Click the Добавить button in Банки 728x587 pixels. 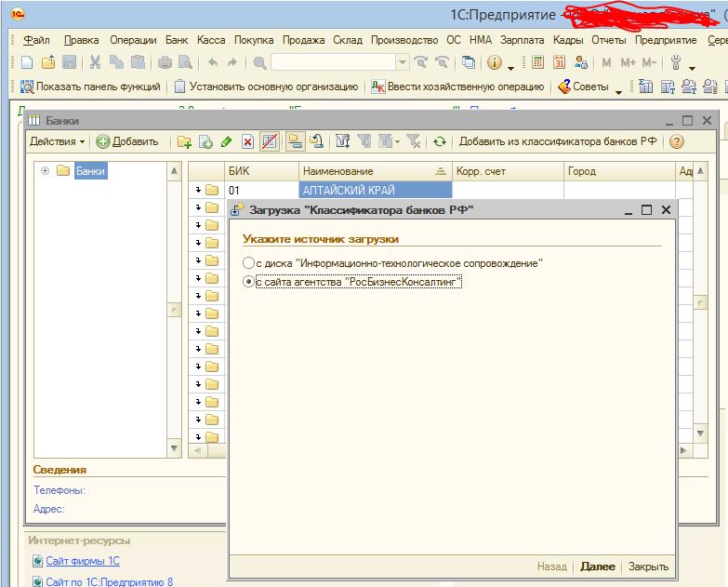(127, 141)
